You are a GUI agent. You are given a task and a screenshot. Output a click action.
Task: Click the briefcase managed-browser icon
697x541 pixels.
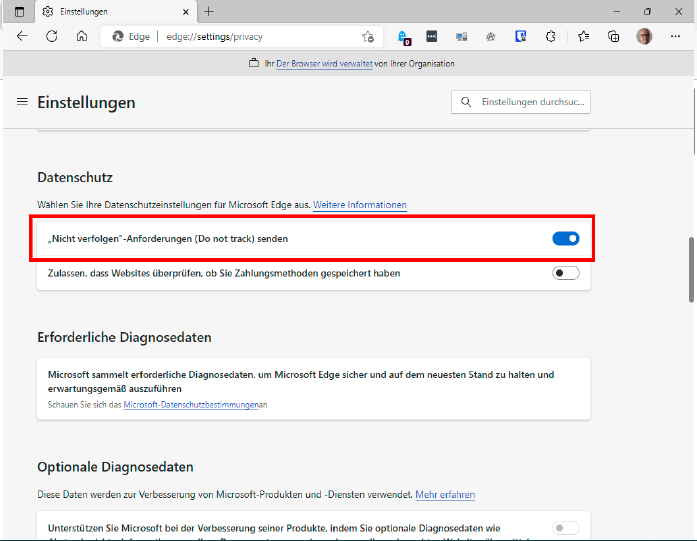(254, 63)
